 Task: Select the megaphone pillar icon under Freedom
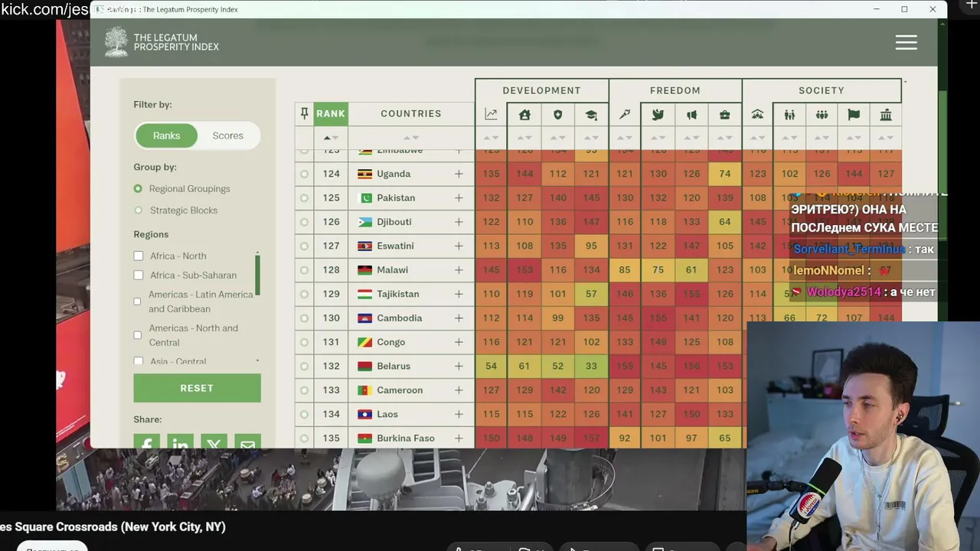[691, 115]
